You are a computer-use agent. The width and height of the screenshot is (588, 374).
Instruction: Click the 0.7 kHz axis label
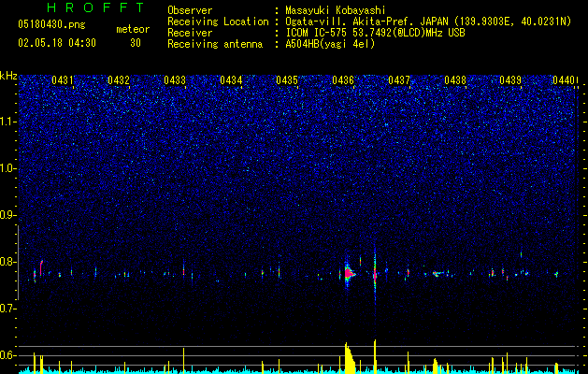click(x=8, y=309)
